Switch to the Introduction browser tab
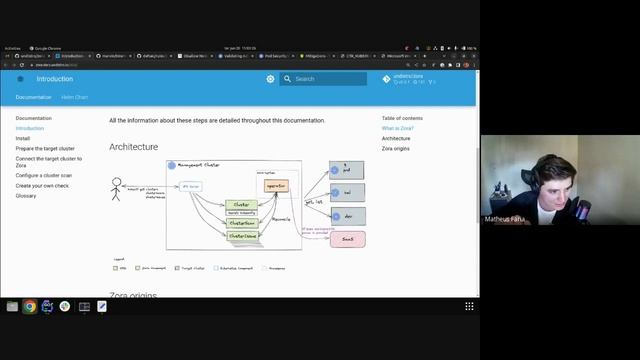 click(72, 56)
